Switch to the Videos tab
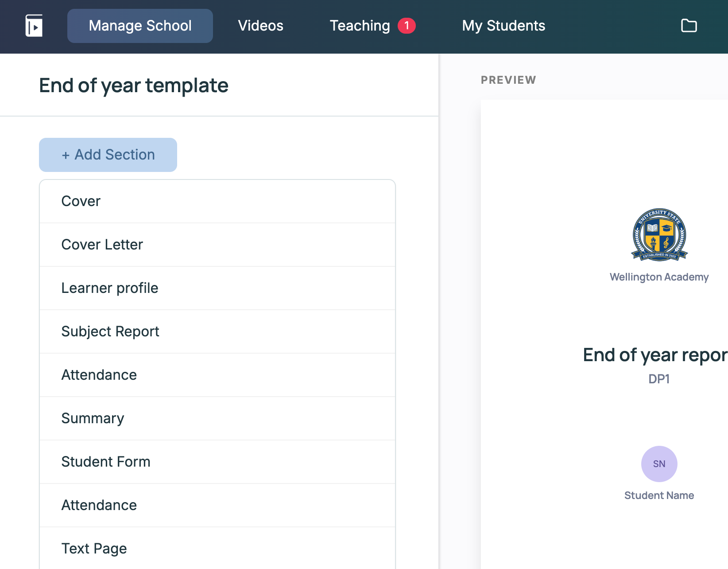The width and height of the screenshot is (728, 569). tap(260, 26)
